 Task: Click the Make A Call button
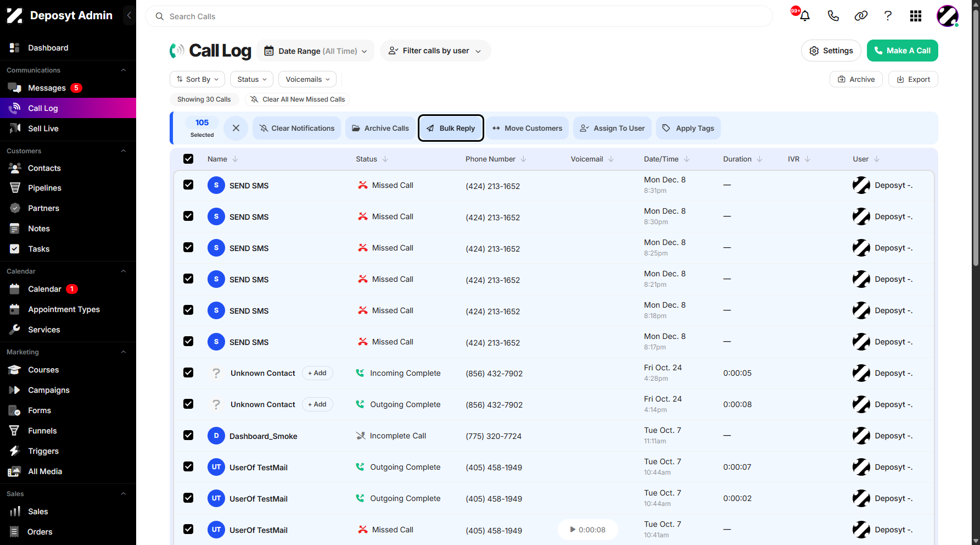pyautogui.click(x=903, y=51)
